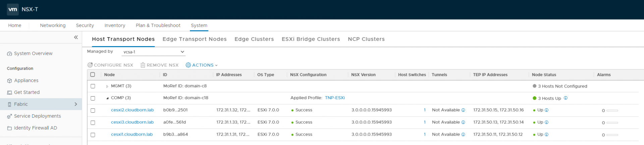This screenshot has width=644, height=145.
Task: Select checkbox for cesxi3.cloudborn.lab
Action: (93, 122)
